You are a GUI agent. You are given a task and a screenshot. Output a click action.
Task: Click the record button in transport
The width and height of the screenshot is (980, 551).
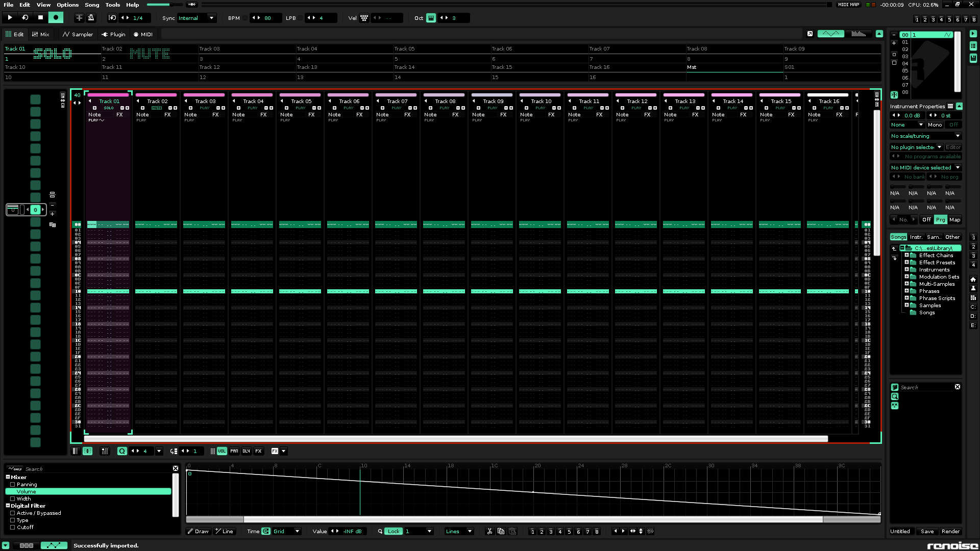(56, 18)
